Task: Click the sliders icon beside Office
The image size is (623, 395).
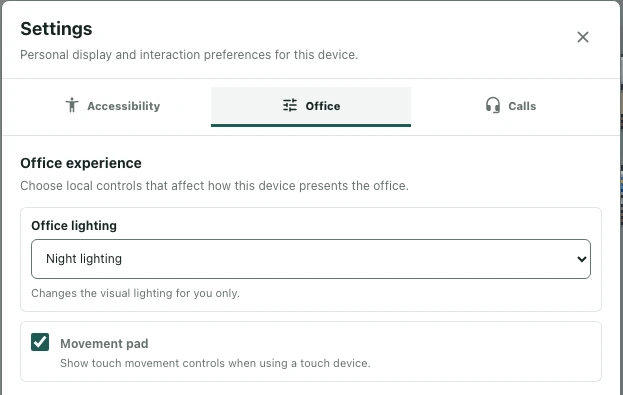Action: (290, 106)
